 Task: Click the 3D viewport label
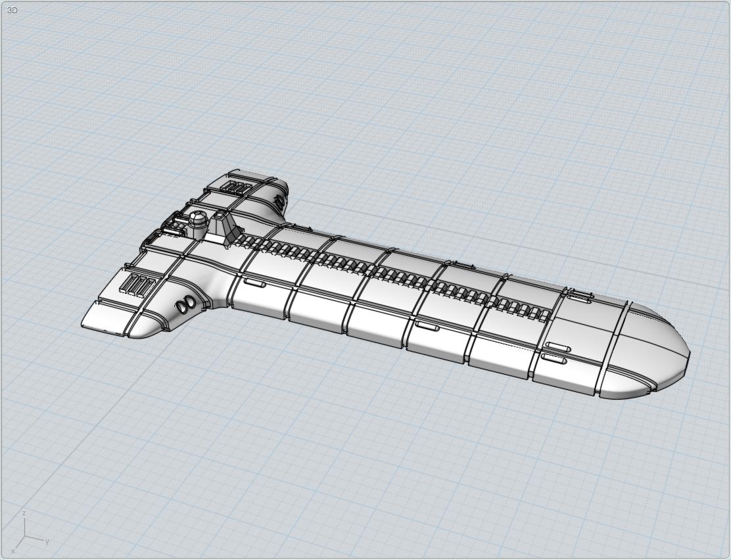tap(11, 11)
